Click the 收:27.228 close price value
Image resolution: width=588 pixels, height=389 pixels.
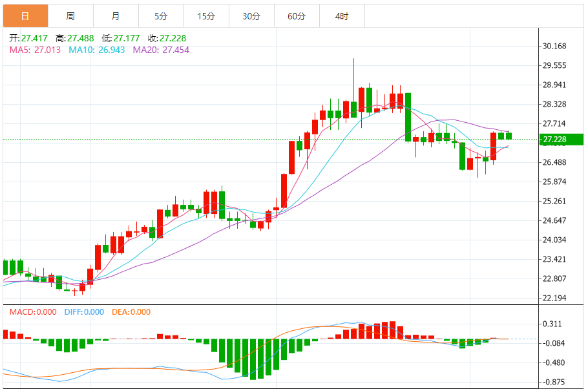pos(167,38)
